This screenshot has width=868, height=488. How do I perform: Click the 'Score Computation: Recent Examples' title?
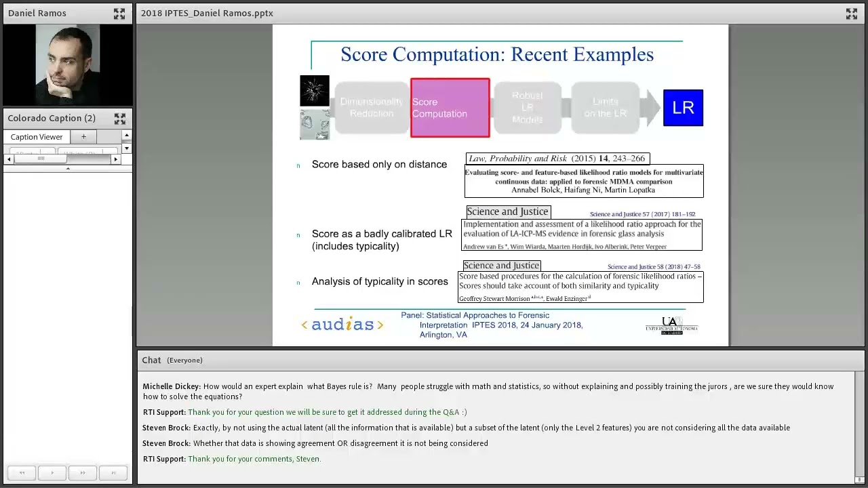497,55
